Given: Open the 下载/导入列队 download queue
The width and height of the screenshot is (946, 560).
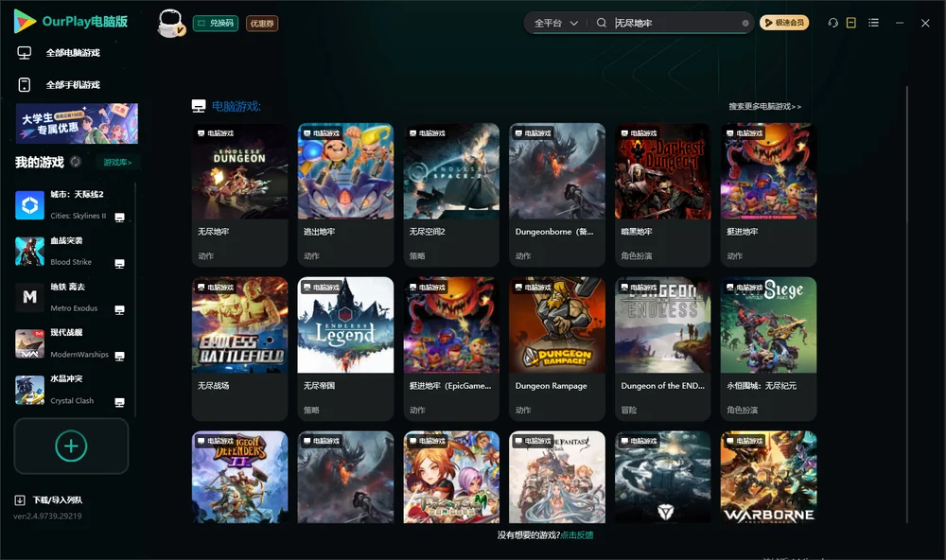Looking at the screenshot, I should click(x=49, y=500).
